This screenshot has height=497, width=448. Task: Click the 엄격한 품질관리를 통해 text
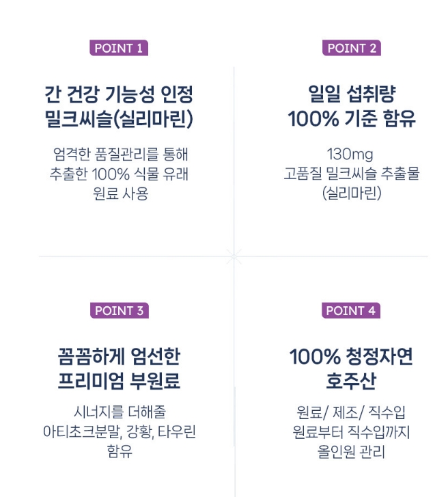tap(121, 155)
